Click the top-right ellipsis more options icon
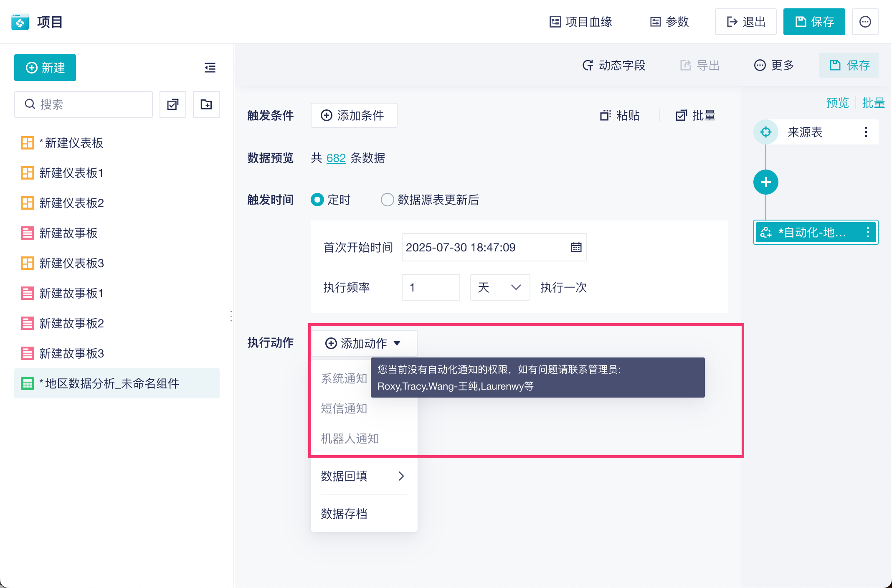The height and width of the screenshot is (588, 892). click(x=865, y=22)
